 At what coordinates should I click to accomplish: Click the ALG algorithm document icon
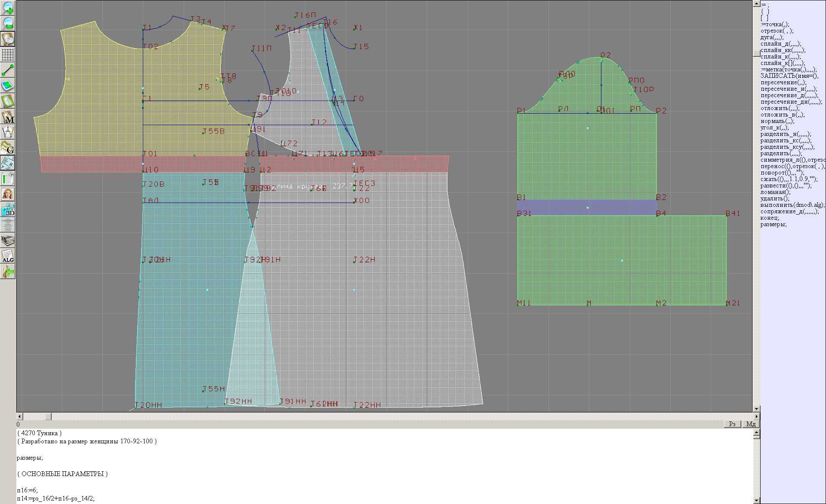point(8,256)
